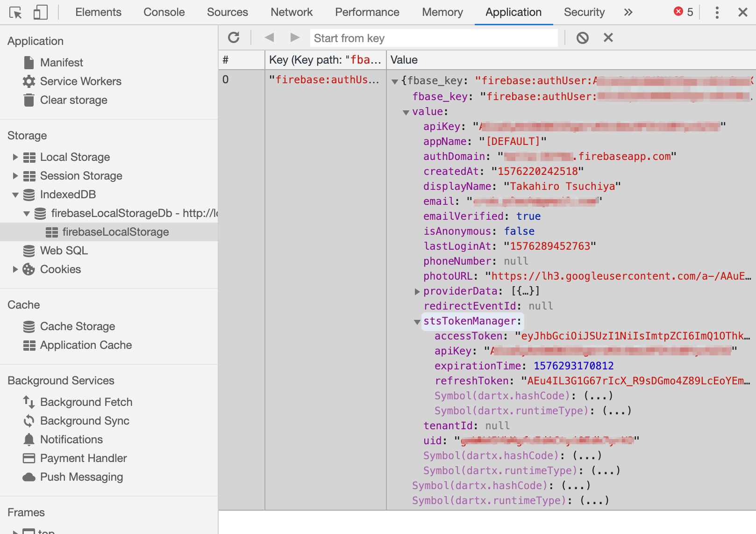
Task: Refresh the IndexedDB data view
Action: [x=234, y=37]
